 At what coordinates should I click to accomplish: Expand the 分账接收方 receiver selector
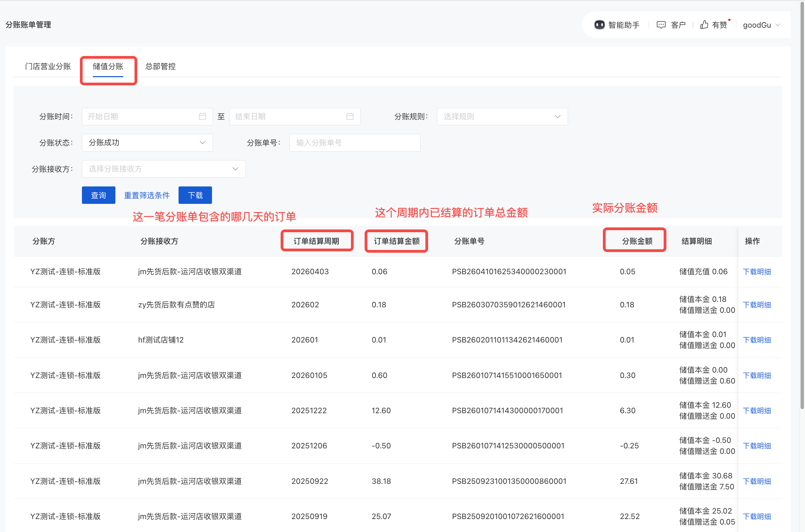tap(164, 169)
